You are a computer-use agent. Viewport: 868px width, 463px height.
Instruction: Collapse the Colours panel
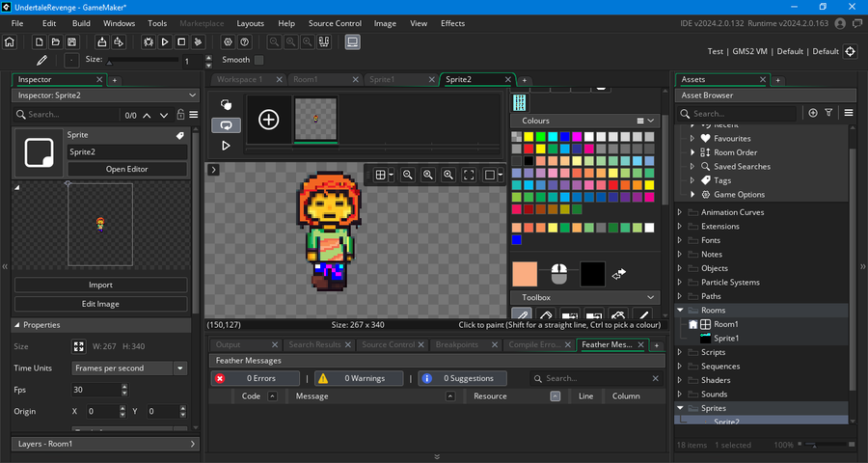click(650, 121)
